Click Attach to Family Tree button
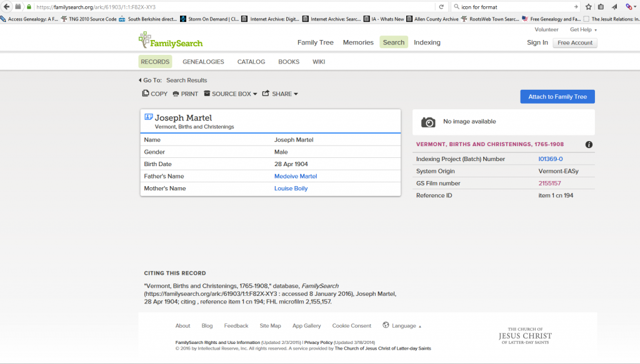 557,97
